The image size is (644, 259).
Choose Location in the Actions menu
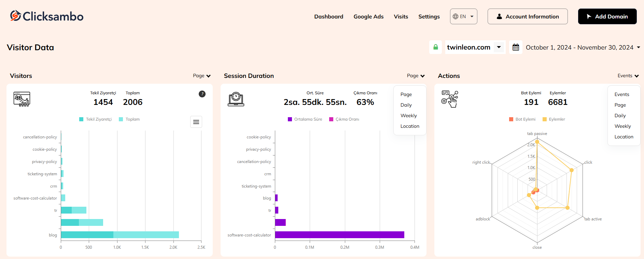point(624,137)
